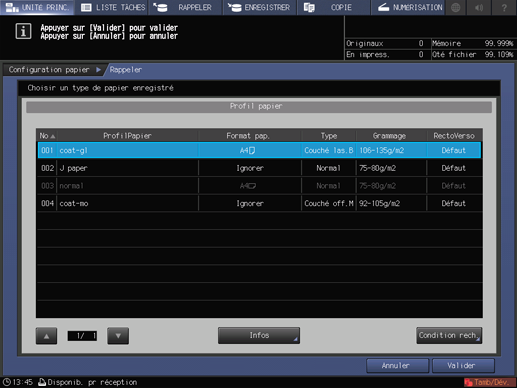Screen dimensions: 517x388
Task: Click the A4 format cell of coat-gl
Action: pyautogui.click(x=248, y=150)
